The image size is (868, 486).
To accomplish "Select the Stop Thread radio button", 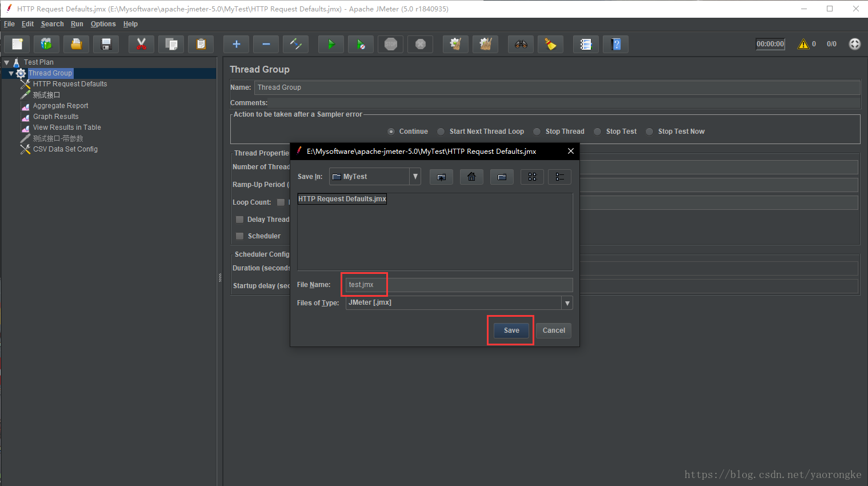I will (x=537, y=132).
